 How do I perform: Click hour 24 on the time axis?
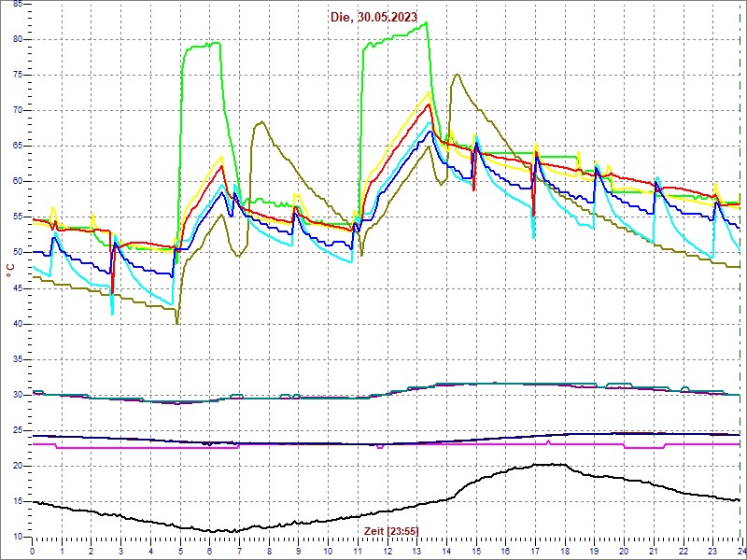(x=741, y=549)
